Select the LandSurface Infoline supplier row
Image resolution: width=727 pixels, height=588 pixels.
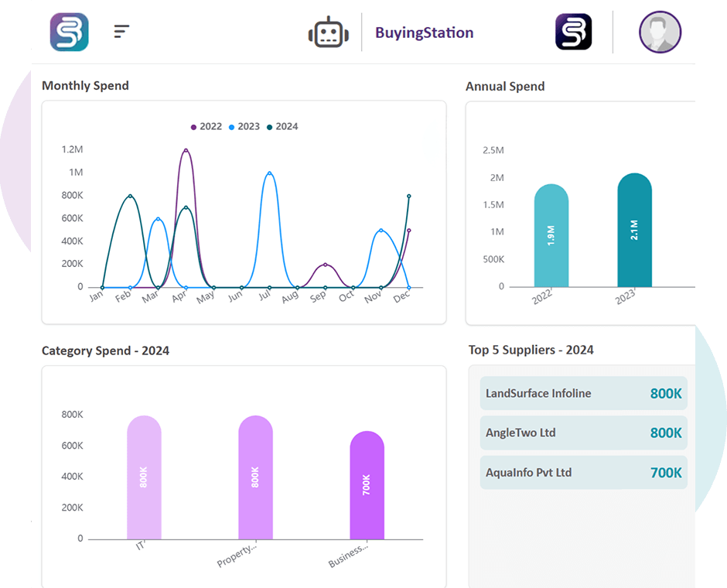click(583, 393)
